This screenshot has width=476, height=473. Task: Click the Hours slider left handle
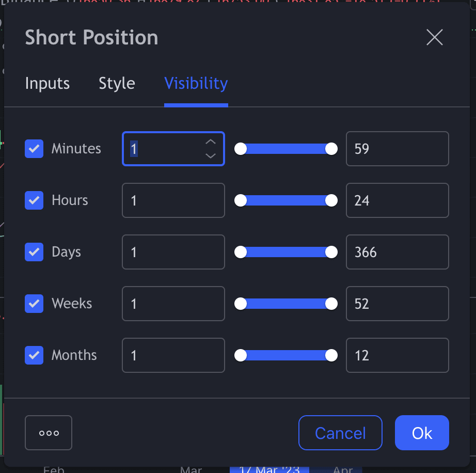click(241, 200)
